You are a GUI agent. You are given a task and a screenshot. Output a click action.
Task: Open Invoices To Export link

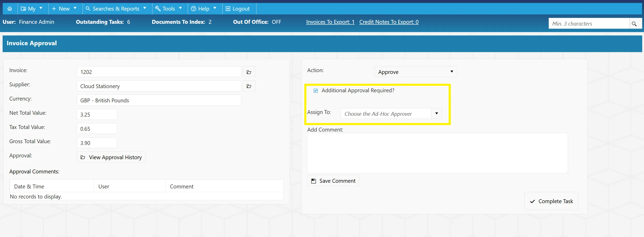pyautogui.click(x=330, y=22)
